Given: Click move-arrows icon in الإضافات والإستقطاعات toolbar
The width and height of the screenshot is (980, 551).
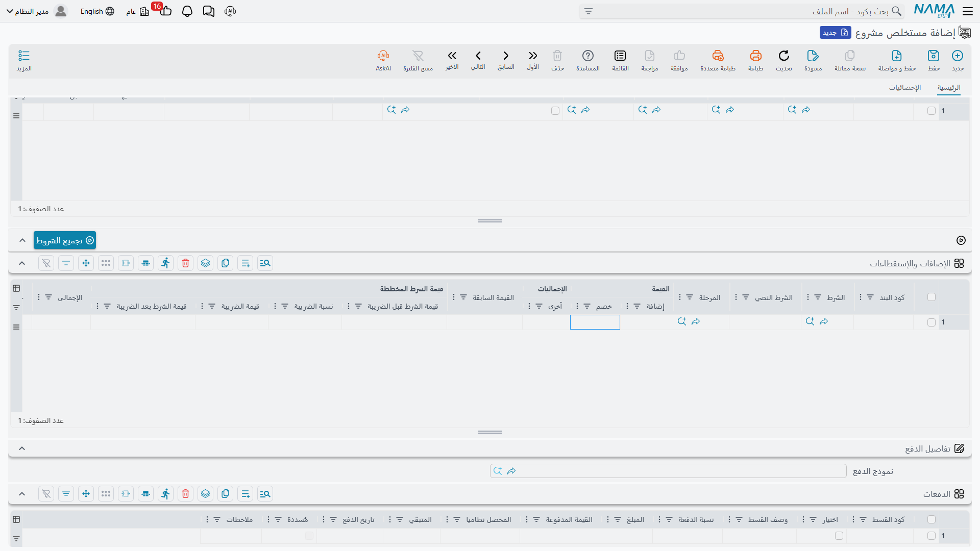Looking at the screenshot, I should coord(86,263).
